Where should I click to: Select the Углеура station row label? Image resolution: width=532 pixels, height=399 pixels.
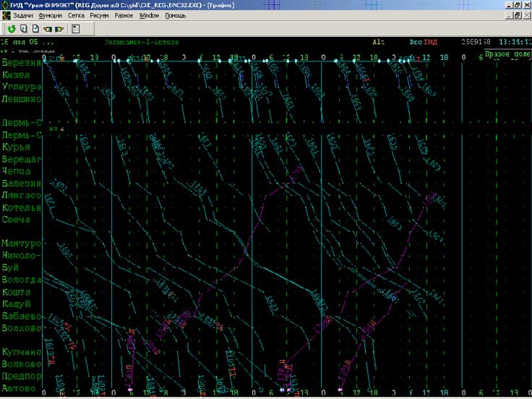[22, 87]
